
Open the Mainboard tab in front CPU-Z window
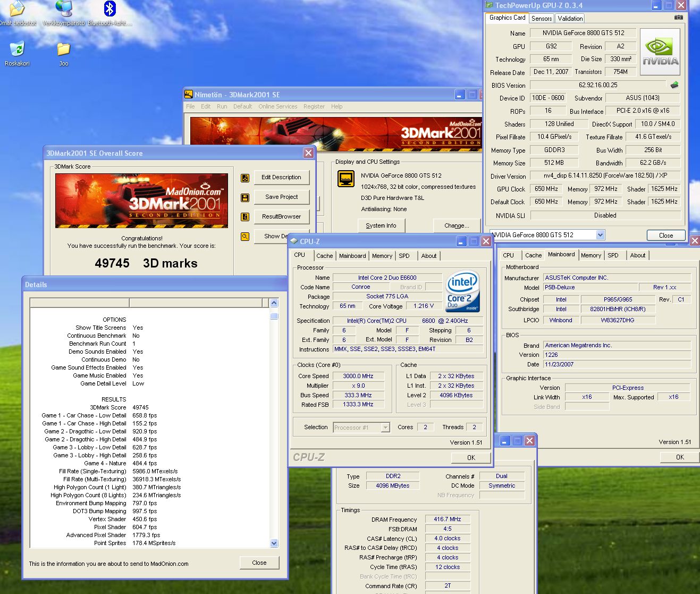352,256
